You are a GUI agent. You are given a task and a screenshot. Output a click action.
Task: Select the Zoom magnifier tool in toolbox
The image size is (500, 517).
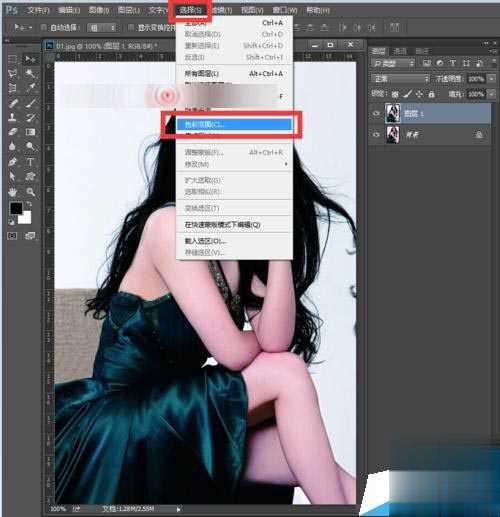[31, 192]
